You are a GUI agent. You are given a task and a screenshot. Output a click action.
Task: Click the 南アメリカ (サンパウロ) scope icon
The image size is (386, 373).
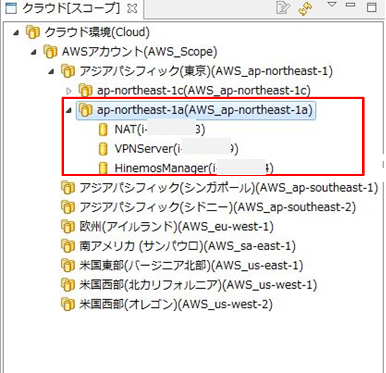(x=67, y=246)
